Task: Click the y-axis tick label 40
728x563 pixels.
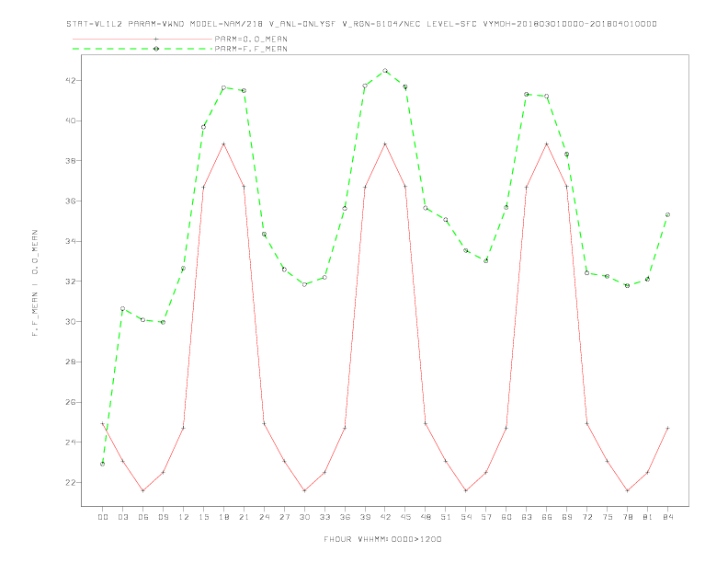Action: pos(70,121)
